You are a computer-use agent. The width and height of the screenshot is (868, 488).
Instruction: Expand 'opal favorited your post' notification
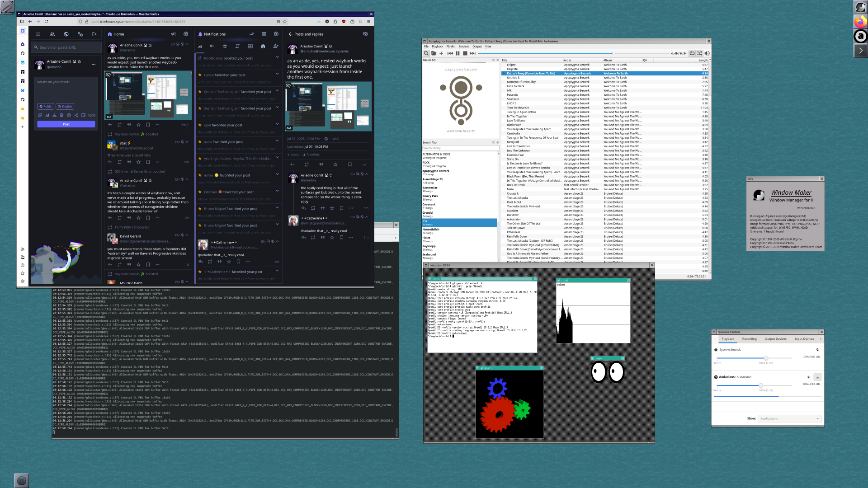[277, 124]
